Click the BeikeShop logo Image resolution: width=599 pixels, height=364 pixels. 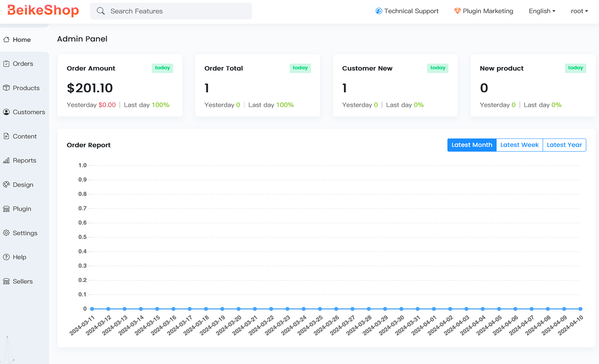(43, 10)
